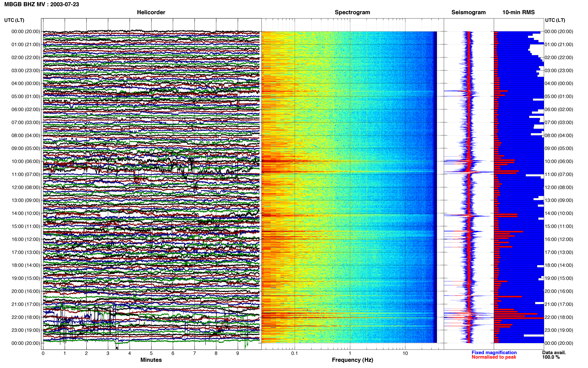Click the '0.1' tick on the Frequency axis
The height and width of the screenshot is (368, 588).
[x=295, y=353]
